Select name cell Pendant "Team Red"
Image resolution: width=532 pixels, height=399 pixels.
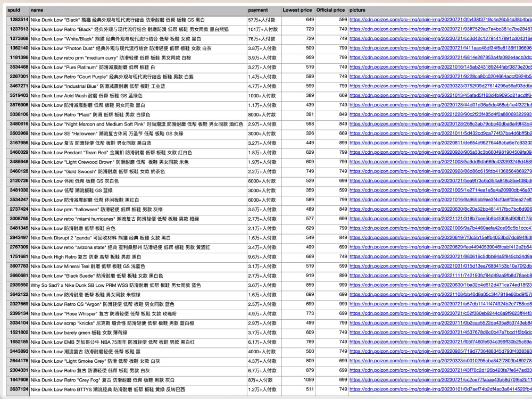138,153
